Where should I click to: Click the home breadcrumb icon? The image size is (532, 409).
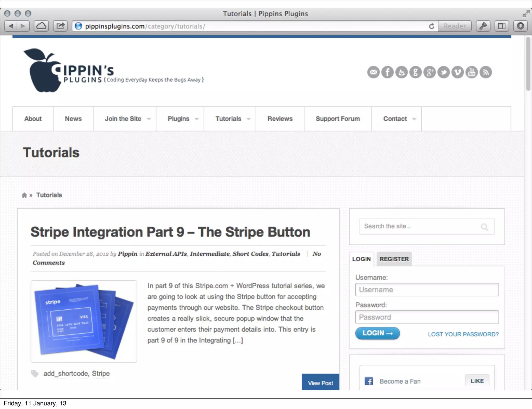(24, 195)
